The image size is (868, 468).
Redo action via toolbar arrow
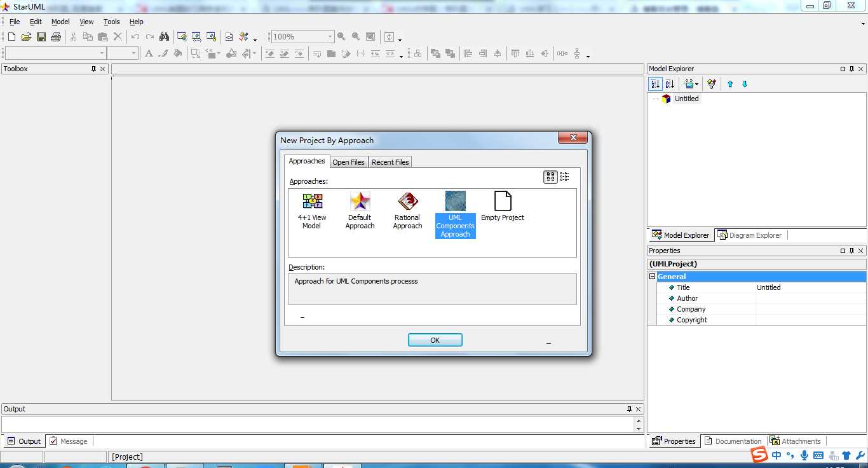(x=150, y=37)
